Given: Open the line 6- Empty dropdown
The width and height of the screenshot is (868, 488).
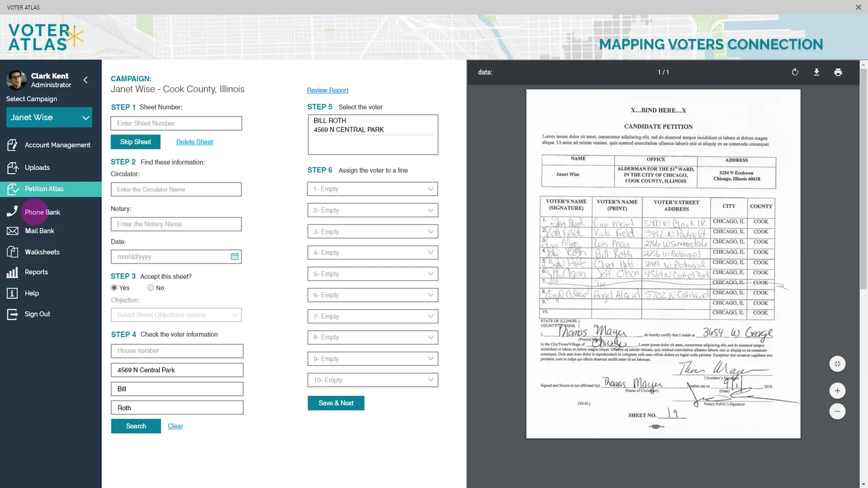Looking at the screenshot, I should pos(373,295).
